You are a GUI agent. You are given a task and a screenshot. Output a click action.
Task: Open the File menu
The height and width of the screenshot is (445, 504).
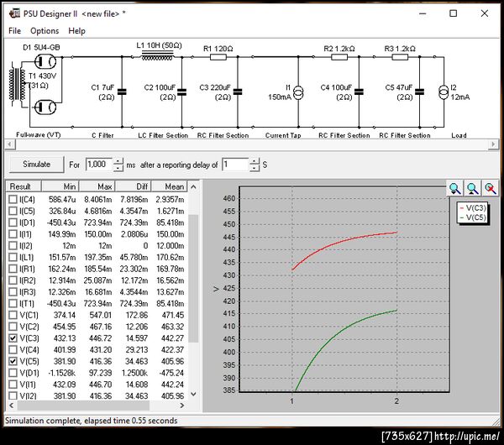tap(15, 31)
